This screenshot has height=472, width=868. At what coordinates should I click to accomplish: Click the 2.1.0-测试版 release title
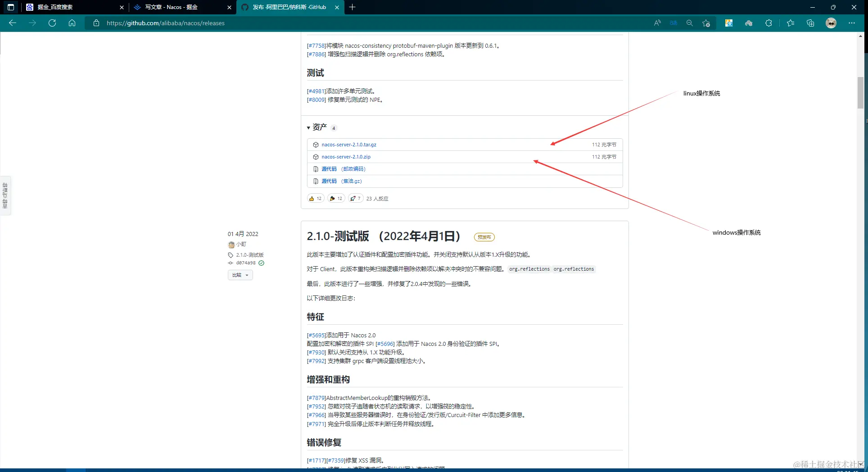point(384,236)
